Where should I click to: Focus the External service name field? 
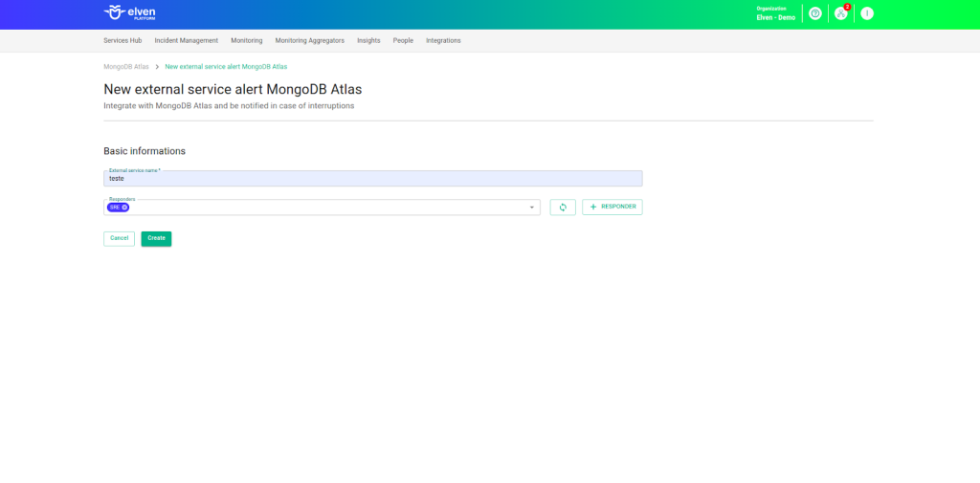point(372,179)
